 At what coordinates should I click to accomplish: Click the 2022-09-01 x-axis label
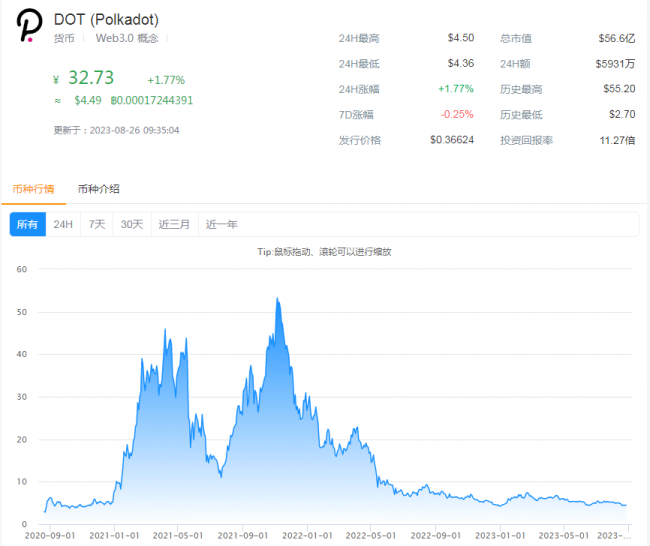(x=436, y=536)
